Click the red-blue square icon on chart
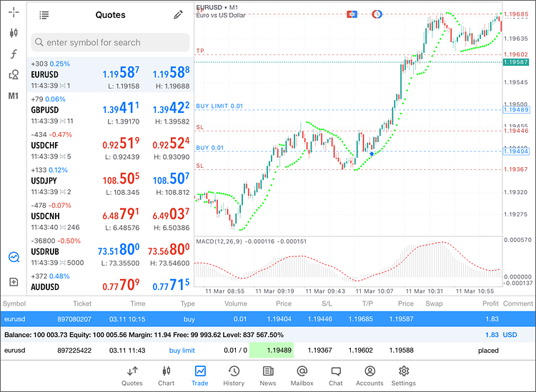Screen dimensions: 536x392 point(352,14)
